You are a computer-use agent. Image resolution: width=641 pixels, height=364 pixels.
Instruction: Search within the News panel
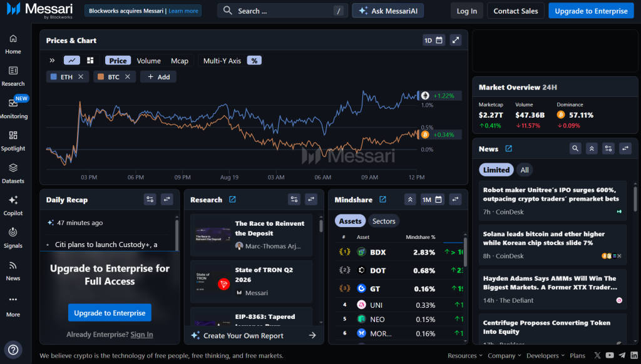(575, 149)
